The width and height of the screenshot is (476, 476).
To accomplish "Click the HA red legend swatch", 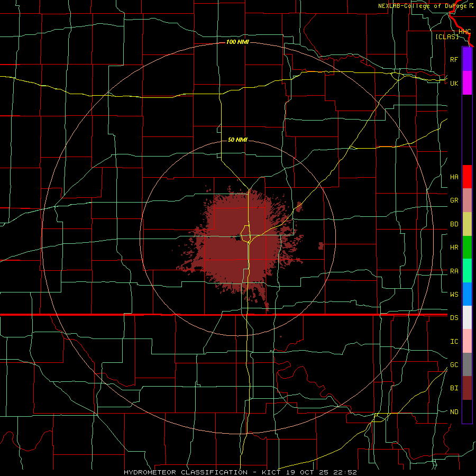I will (x=467, y=177).
